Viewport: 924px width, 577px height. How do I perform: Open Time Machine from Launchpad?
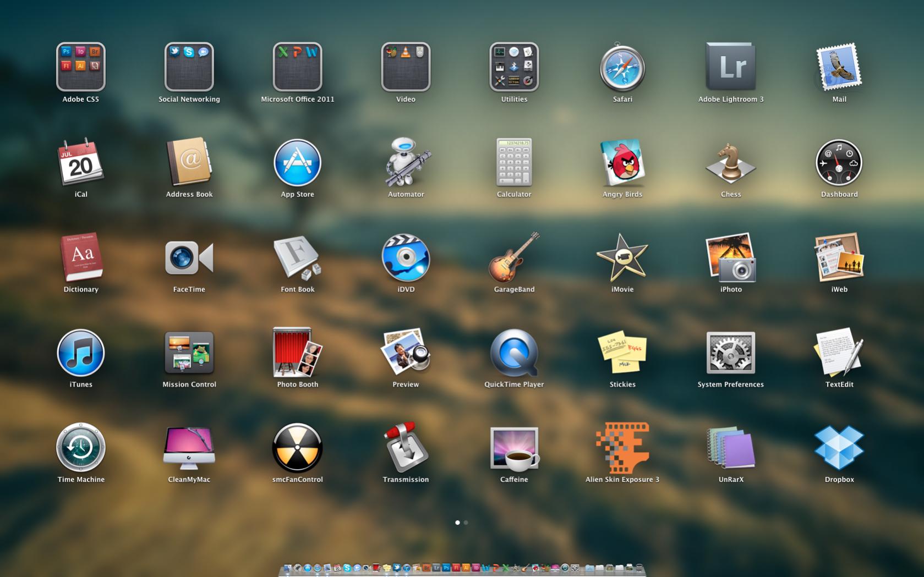point(80,447)
